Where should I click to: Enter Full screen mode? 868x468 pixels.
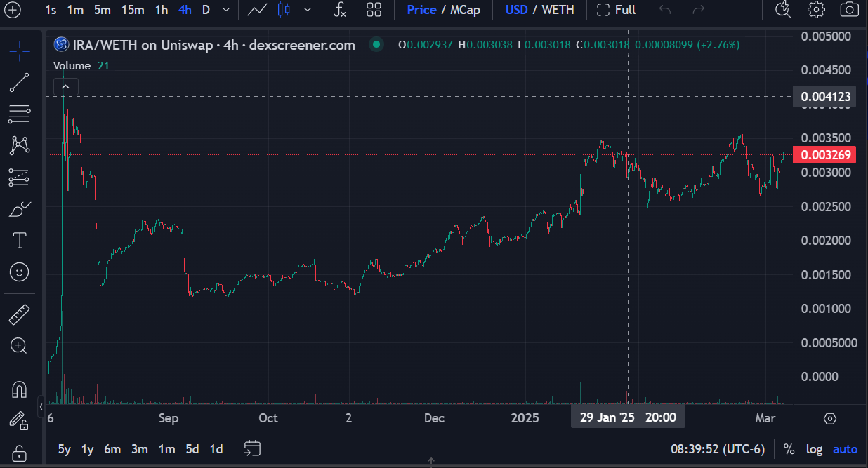click(x=616, y=10)
